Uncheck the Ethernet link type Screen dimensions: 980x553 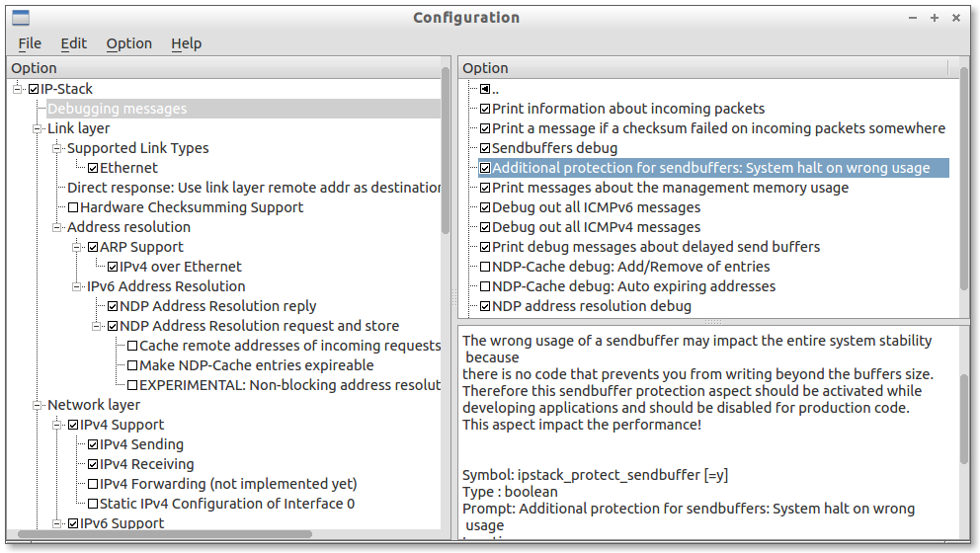[x=93, y=168]
